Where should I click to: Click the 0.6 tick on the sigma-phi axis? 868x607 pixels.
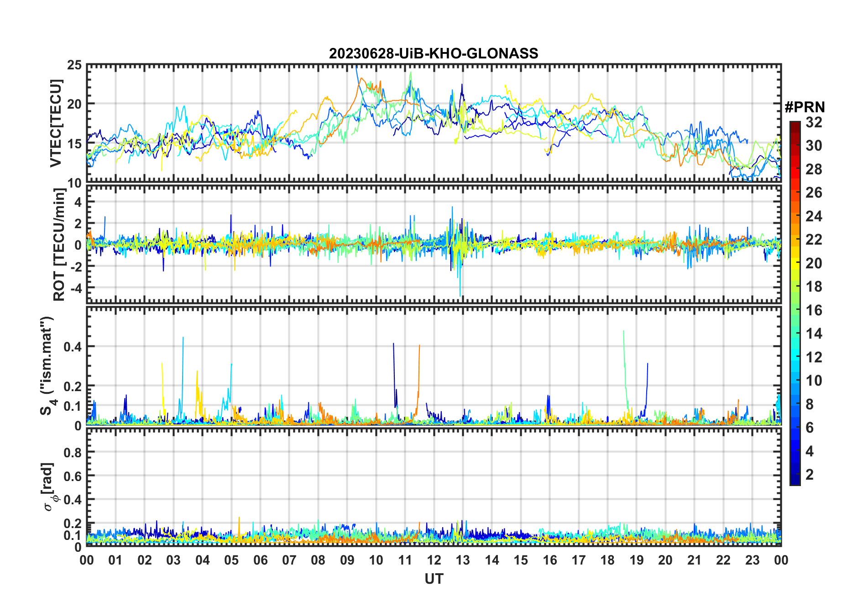pyautogui.click(x=73, y=476)
